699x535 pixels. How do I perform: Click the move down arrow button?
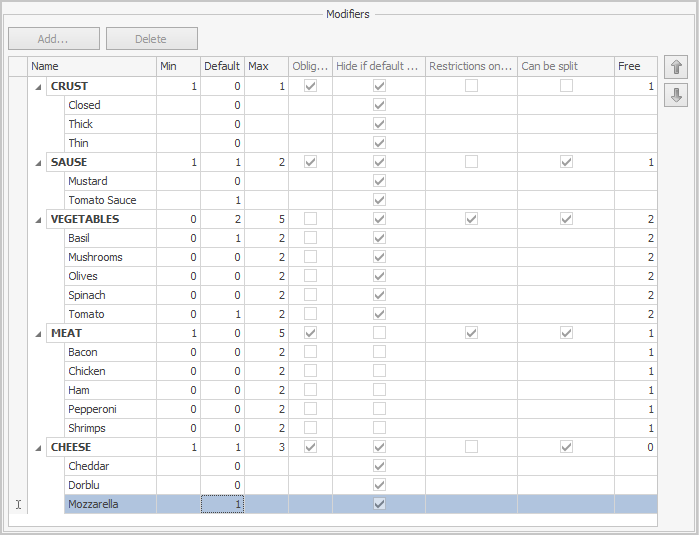point(675,95)
